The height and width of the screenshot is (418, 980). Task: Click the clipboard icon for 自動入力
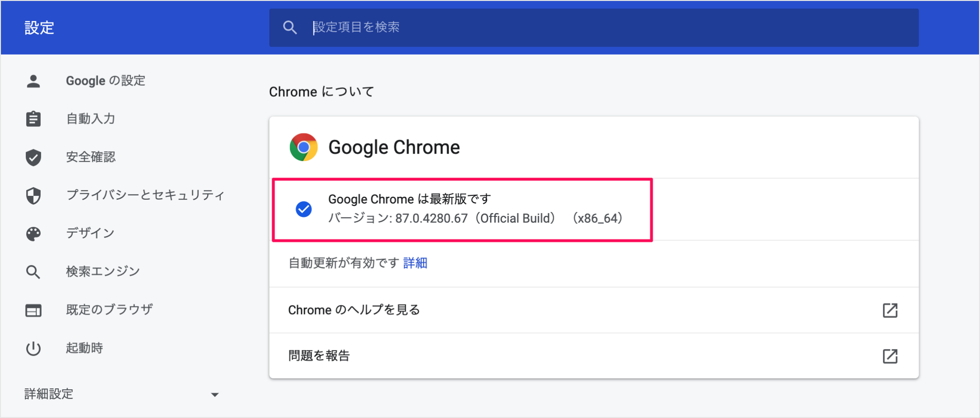coord(33,119)
